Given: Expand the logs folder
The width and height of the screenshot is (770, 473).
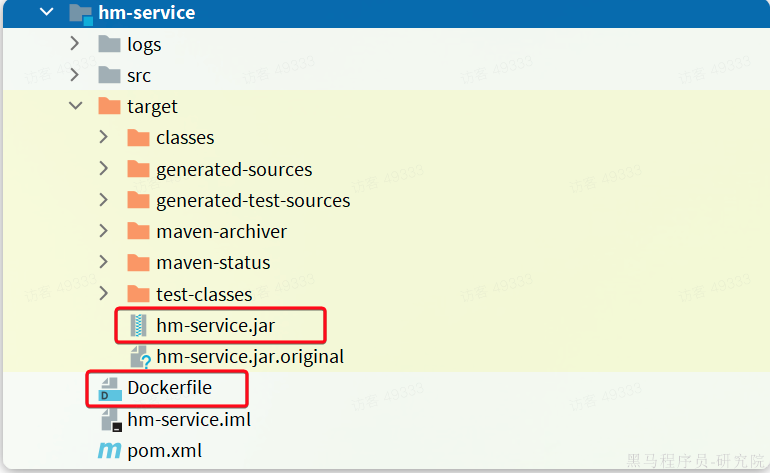Looking at the screenshot, I should (75, 44).
